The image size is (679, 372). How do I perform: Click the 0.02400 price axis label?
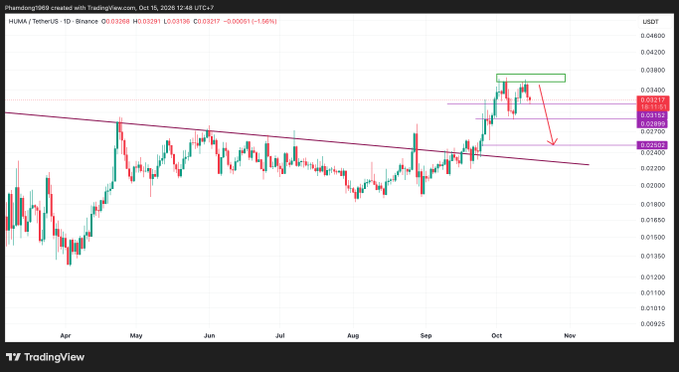(x=653, y=152)
